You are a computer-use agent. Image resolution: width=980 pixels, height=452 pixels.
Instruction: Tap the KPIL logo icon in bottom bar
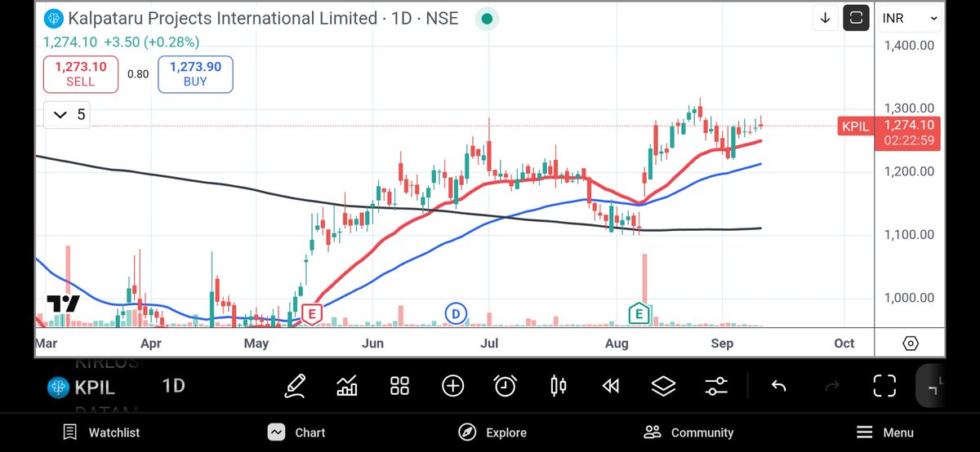tap(57, 387)
